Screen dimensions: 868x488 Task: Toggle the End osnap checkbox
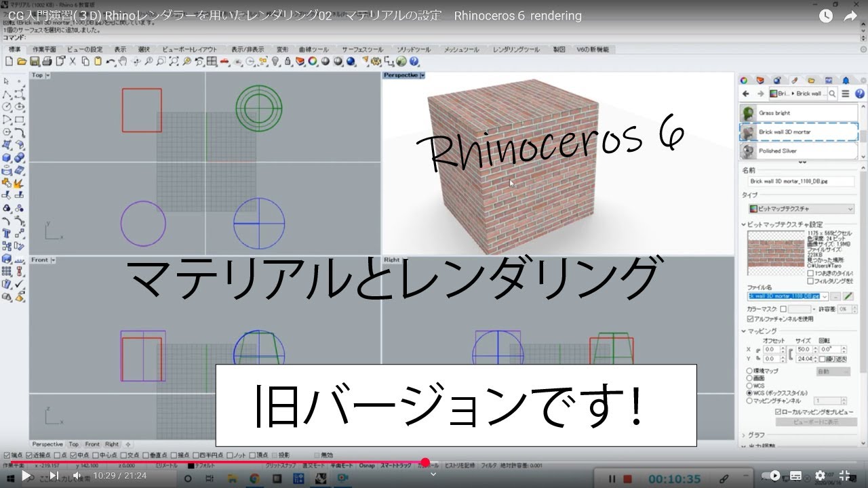pos(7,455)
